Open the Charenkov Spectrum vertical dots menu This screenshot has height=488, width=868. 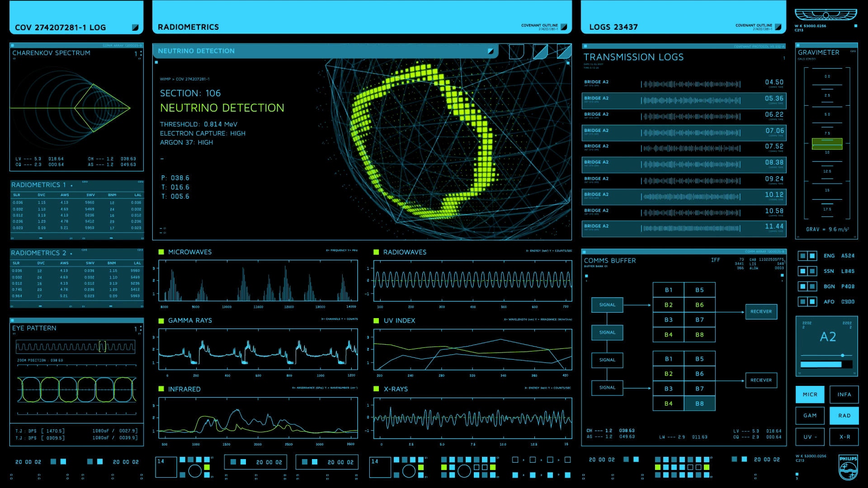(x=141, y=54)
